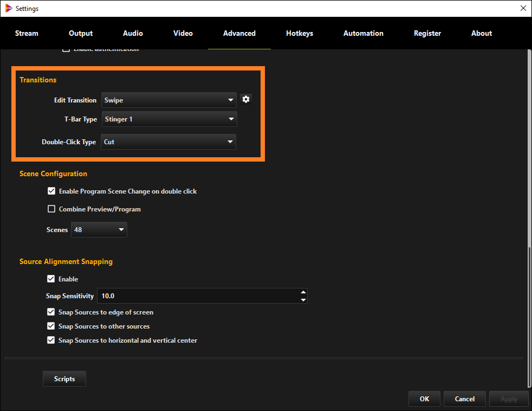Toggle Snap Sources to other sources
The height and width of the screenshot is (411, 532).
(x=51, y=326)
